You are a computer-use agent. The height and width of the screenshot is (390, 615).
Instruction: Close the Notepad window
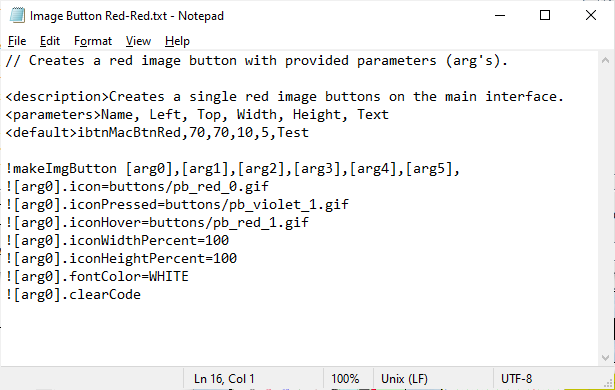[x=591, y=16]
